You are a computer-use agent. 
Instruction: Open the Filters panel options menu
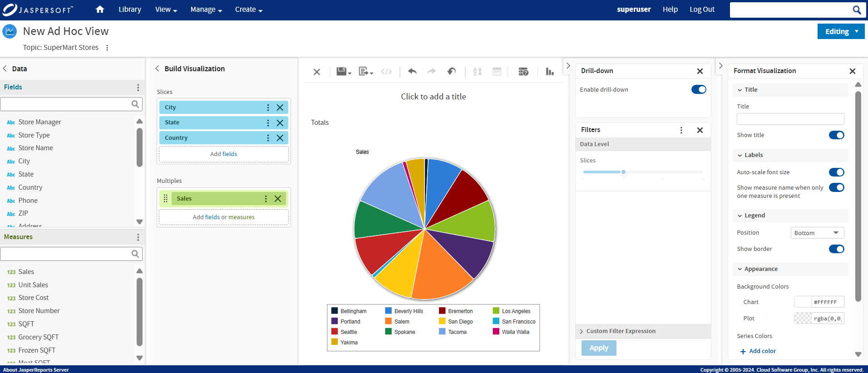tap(681, 130)
